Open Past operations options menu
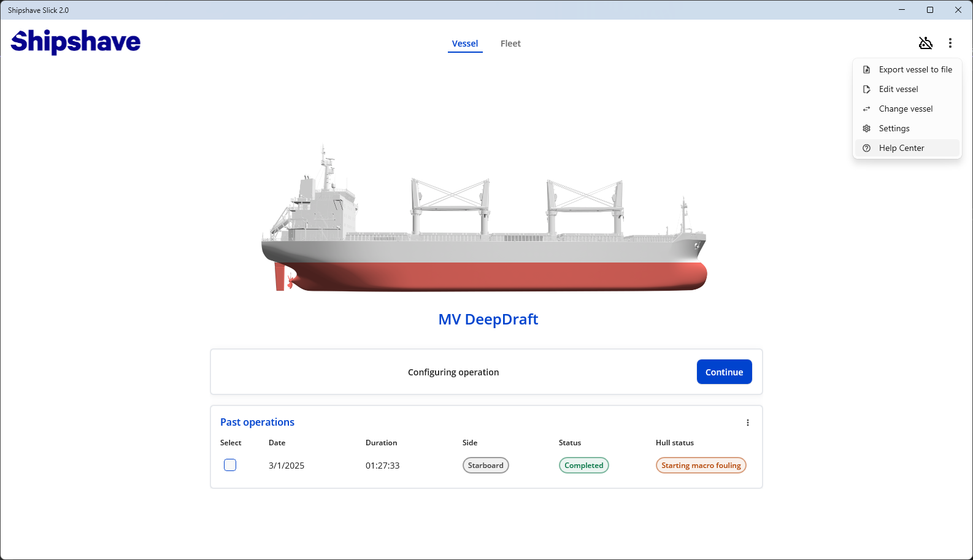 coord(747,423)
